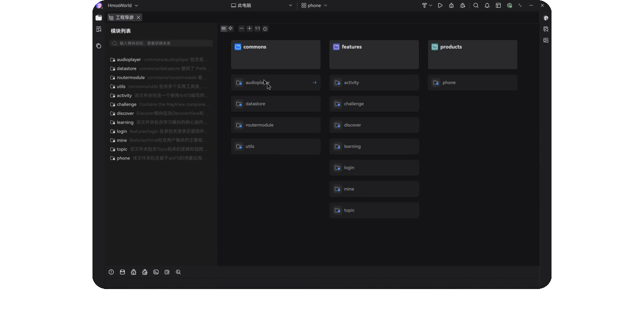Screen dimensions: 644x322
Task: Open the HmosWorld project dropdown
Action: (x=123, y=5)
